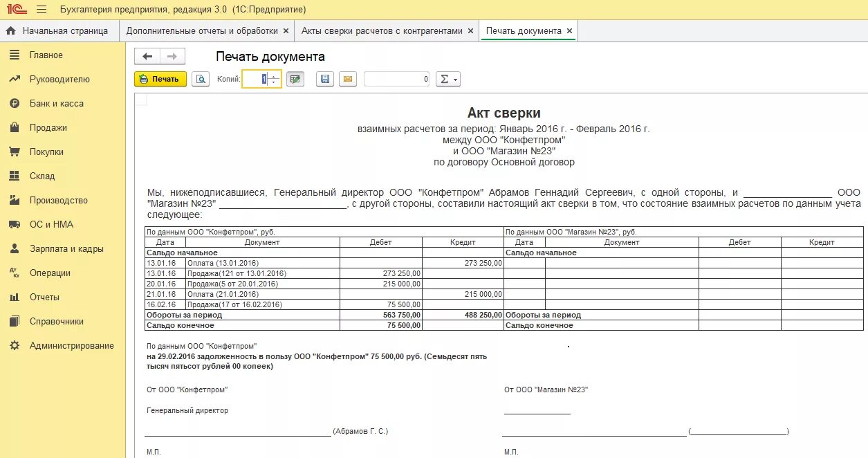The height and width of the screenshot is (458, 868).
Task: Switch to Начальная страница tab
Action: tap(58, 31)
